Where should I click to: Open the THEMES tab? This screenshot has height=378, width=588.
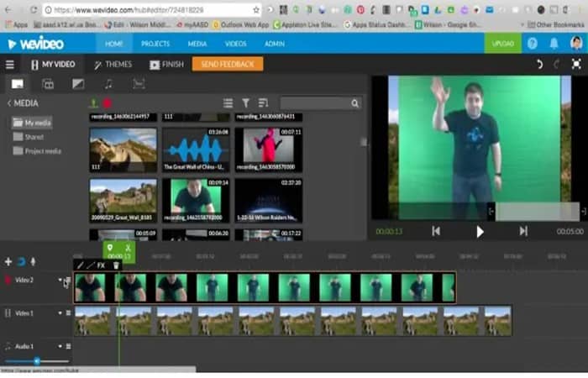click(113, 65)
